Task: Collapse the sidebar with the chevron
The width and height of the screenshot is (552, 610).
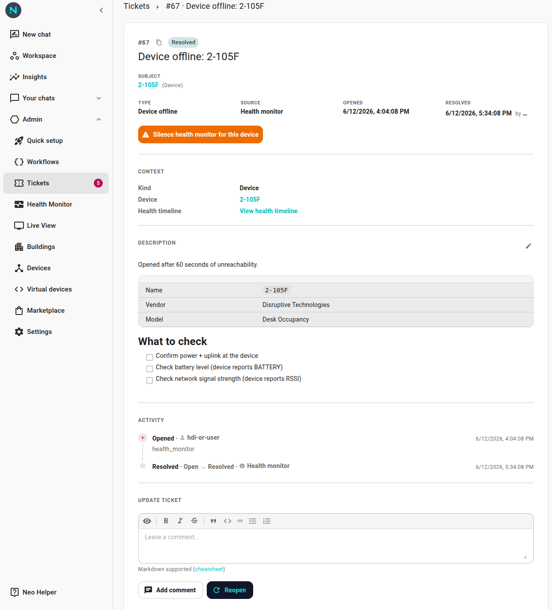Action: point(101,10)
